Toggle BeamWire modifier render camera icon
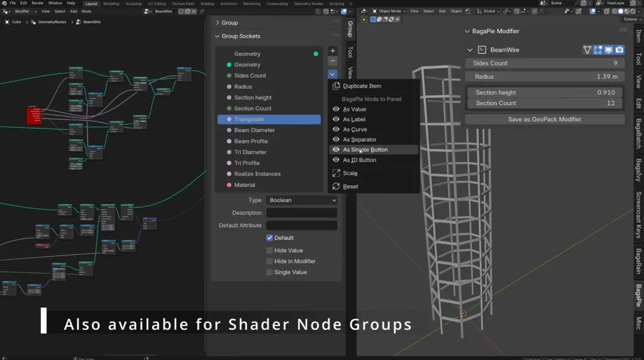Screen dimensions: 644x360 tap(619, 50)
